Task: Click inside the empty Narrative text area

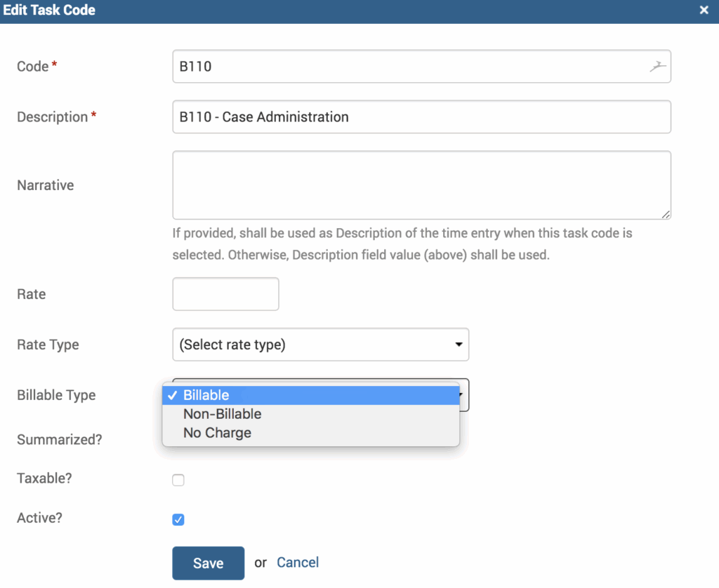Action: pyautogui.click(x=421, y=185)
